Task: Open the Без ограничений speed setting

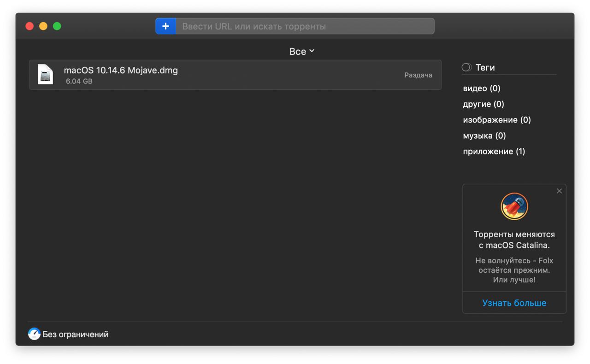Action: pyautogui.click(x=76, y=335)
